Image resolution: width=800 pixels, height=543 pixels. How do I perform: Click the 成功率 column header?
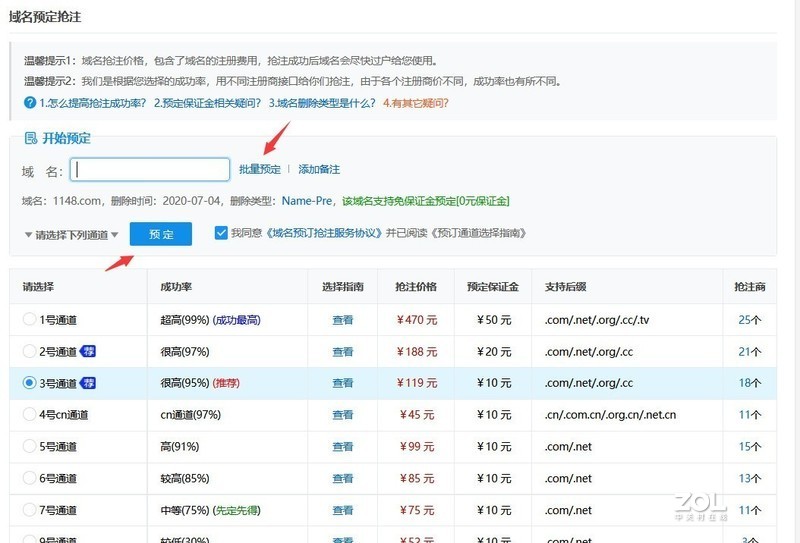pos(176,287)
